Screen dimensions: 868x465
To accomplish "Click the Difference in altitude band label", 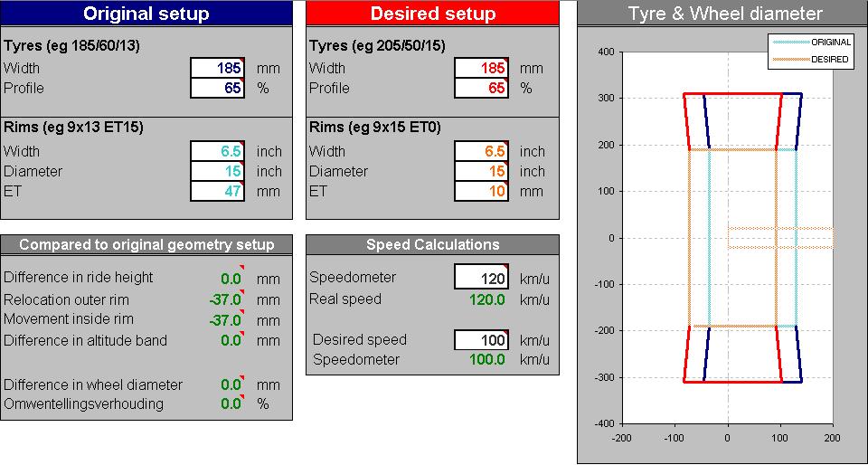I will click(x=85, y=340).
